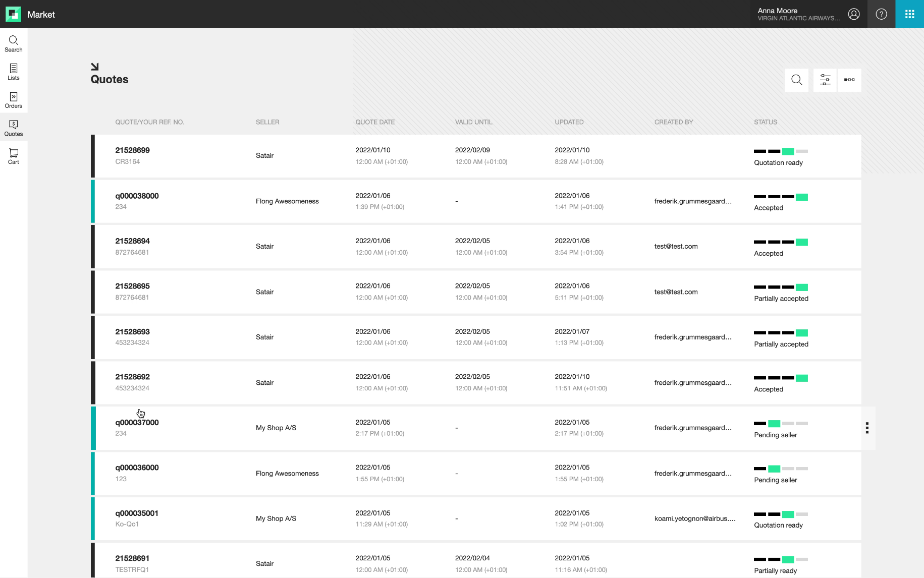Click Quotation ready status for 21528699
This screenshot has width=924, height=578.
click(778, 162)
